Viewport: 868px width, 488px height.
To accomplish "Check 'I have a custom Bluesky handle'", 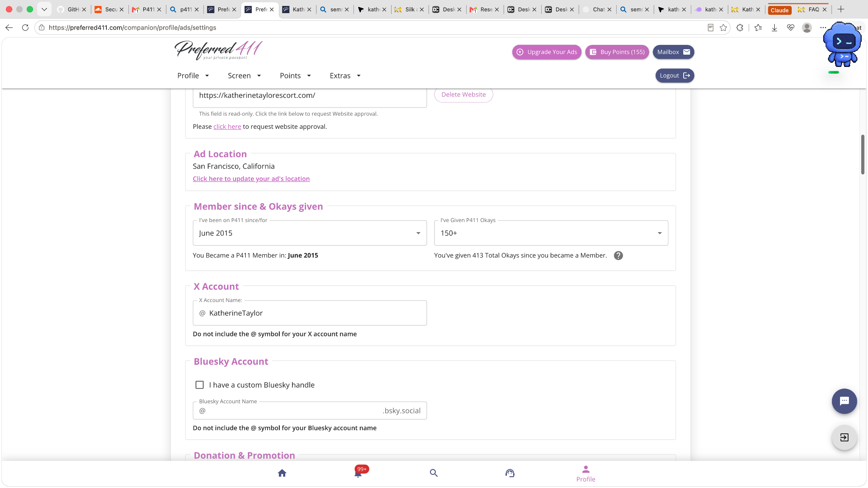I will click(200, 385).
